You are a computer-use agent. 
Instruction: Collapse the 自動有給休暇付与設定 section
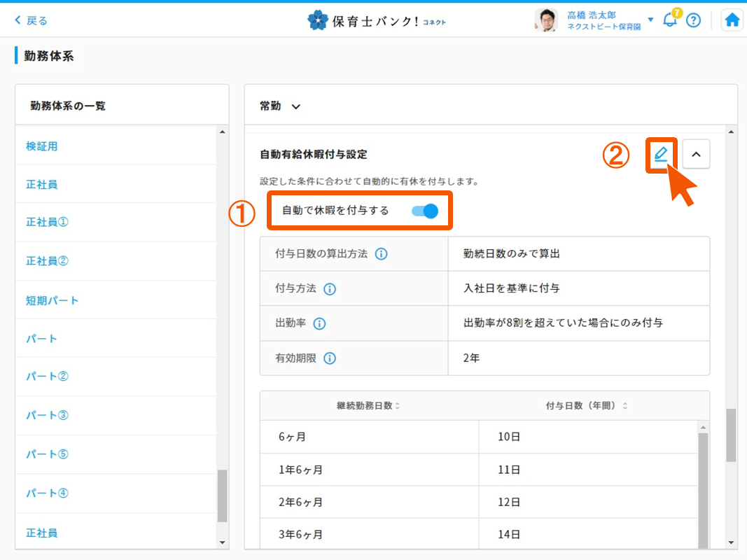click(696, 155)
